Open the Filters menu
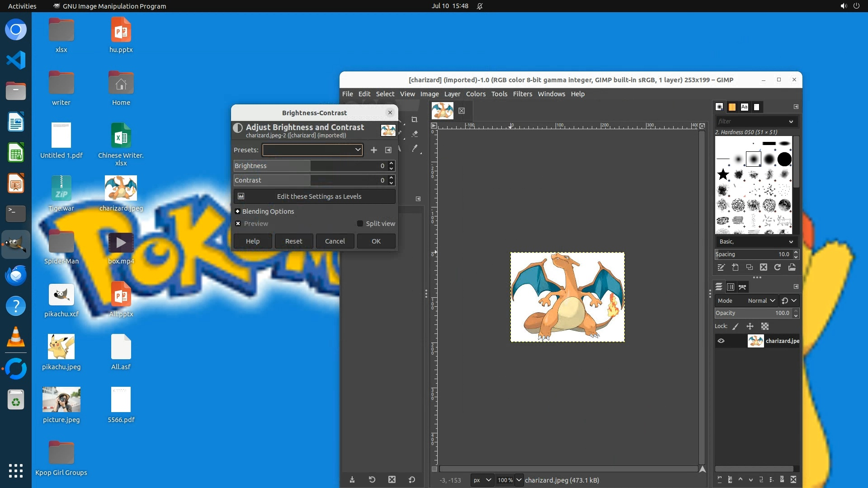Image resolution: width=868 pixels, height=488 pixels. 522,94
